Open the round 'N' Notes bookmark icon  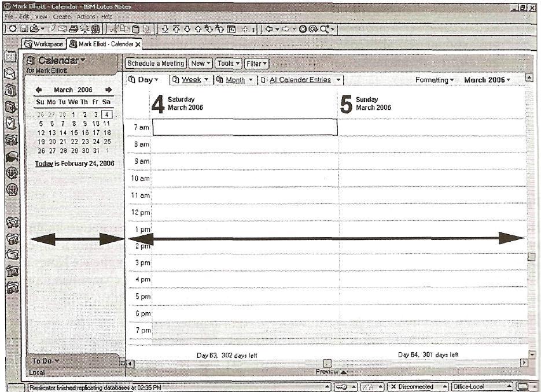tap(12, 190)
